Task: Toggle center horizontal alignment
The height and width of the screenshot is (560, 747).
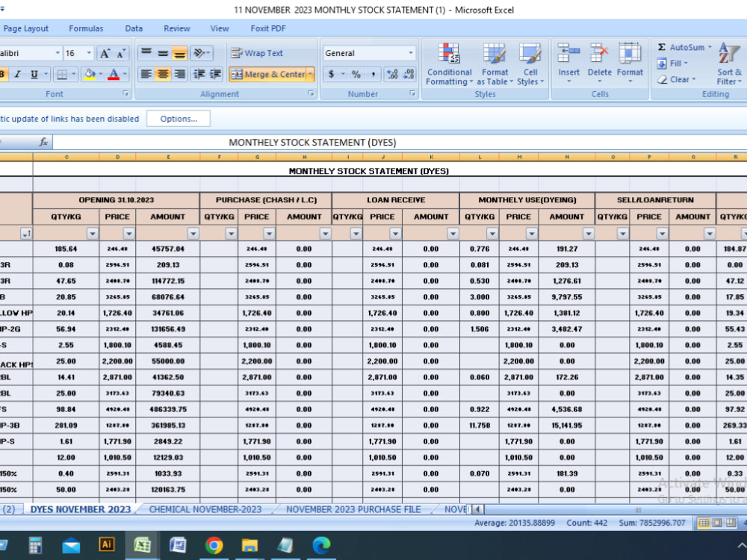Action: tap(163, 74)
